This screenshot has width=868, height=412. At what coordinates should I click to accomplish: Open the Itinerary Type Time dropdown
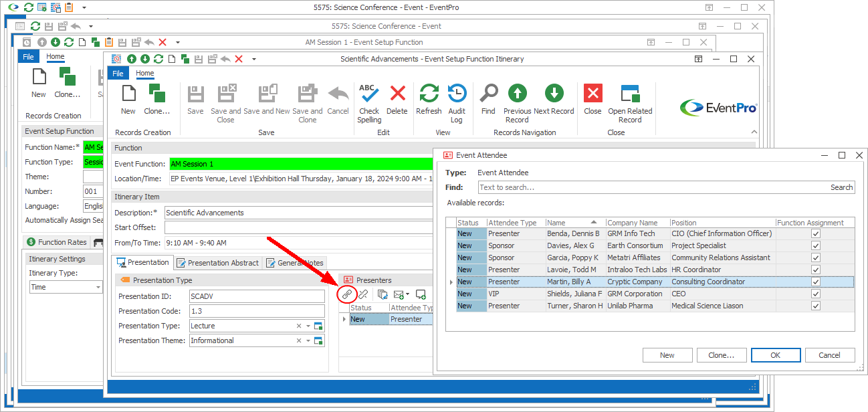(x=98, y=287)
